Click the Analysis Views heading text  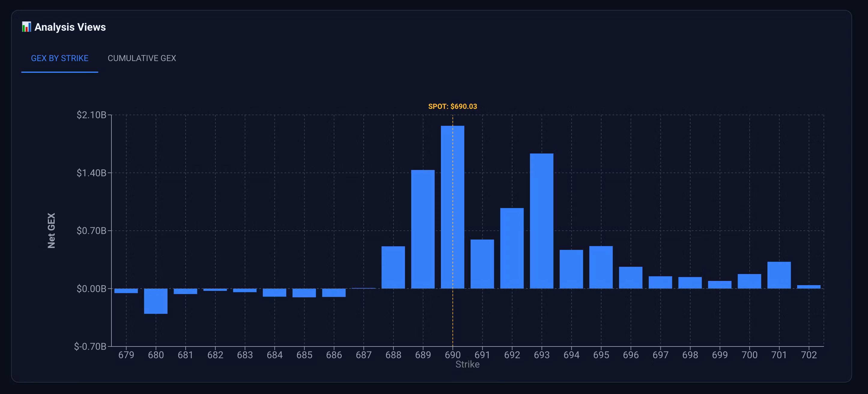[70, 27]
